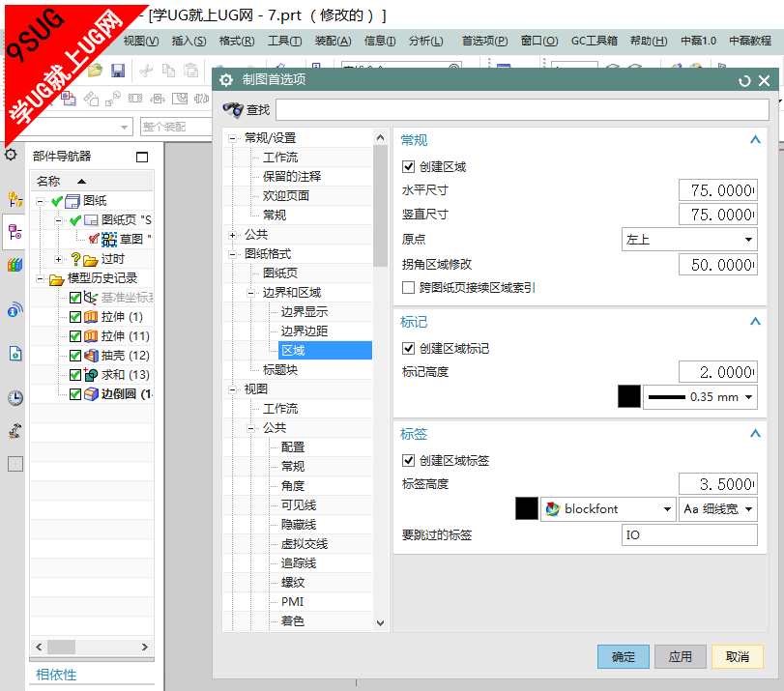Click the black 标签 color swatch

coord(527,508)
